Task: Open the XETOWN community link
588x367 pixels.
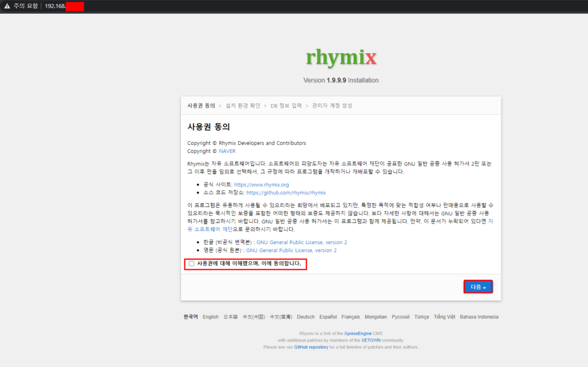Action: click(x=371, y=341)
